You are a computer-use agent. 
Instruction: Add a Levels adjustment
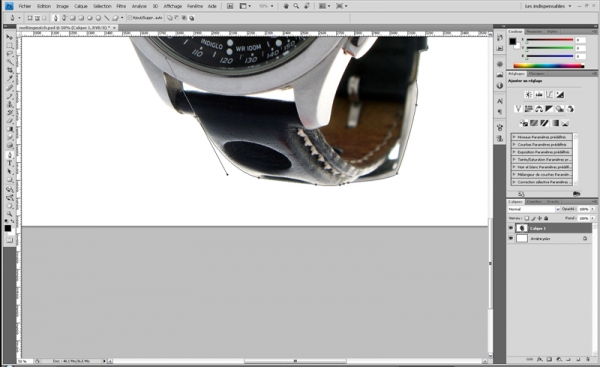click(x=539, y=95)
